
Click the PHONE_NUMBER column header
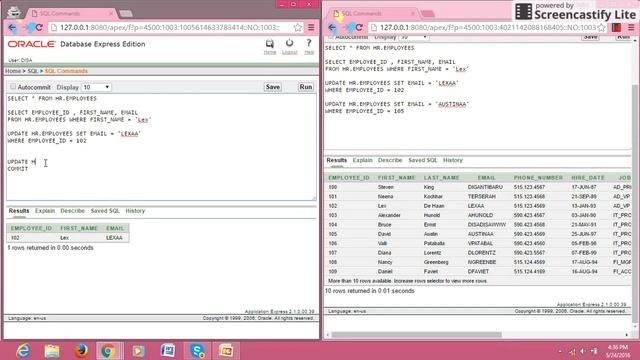coord(538,178)
